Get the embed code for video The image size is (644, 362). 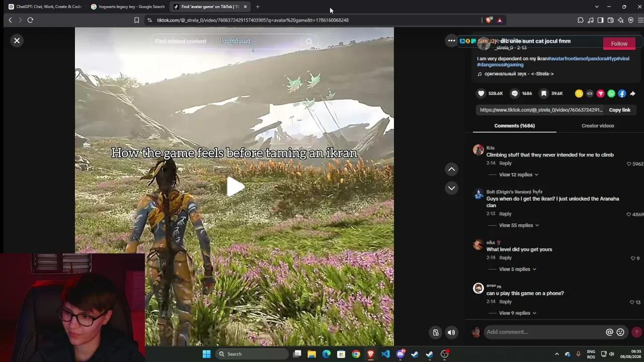click(x=590, y=94)
